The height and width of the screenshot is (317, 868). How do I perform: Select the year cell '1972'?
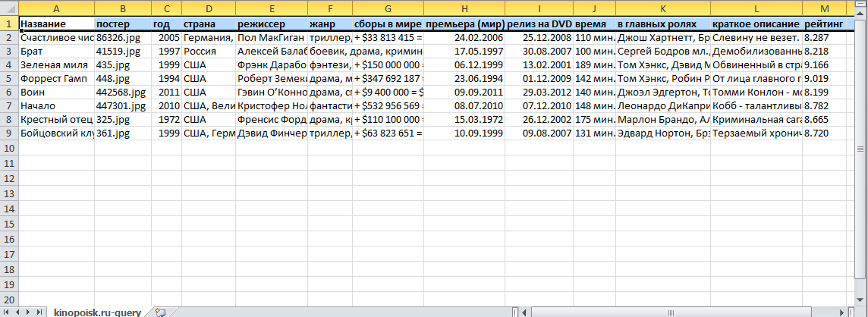pos(166,119)
